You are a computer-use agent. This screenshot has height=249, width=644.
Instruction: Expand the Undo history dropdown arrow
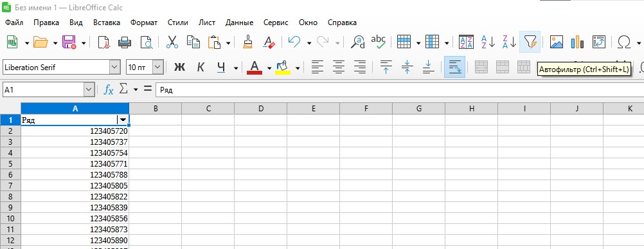[309, 42]
